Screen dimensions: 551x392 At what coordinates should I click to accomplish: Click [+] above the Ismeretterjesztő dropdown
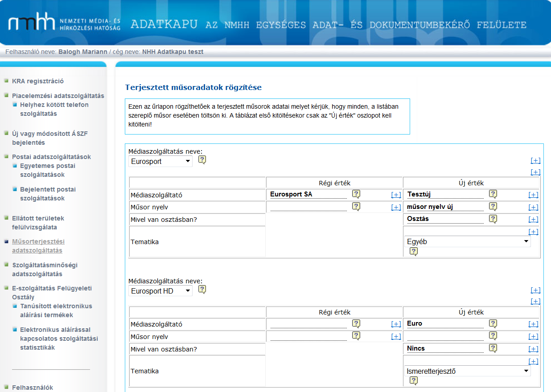(533, 361)
